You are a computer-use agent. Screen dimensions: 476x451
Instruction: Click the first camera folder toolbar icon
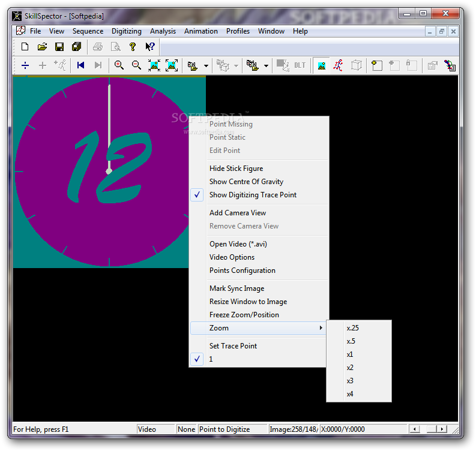click(x=193, y=66)
